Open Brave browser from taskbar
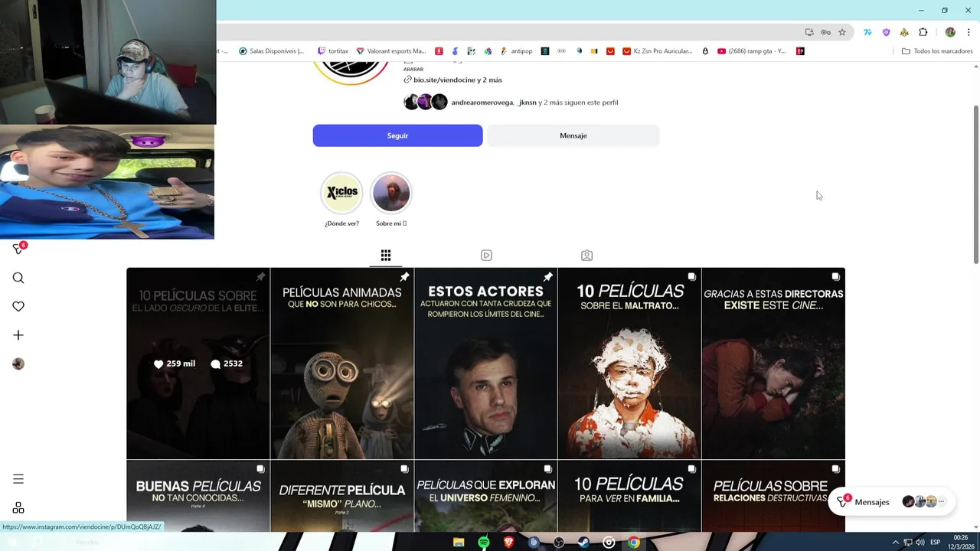The image size is (980, 551). (x=509, y=543)
